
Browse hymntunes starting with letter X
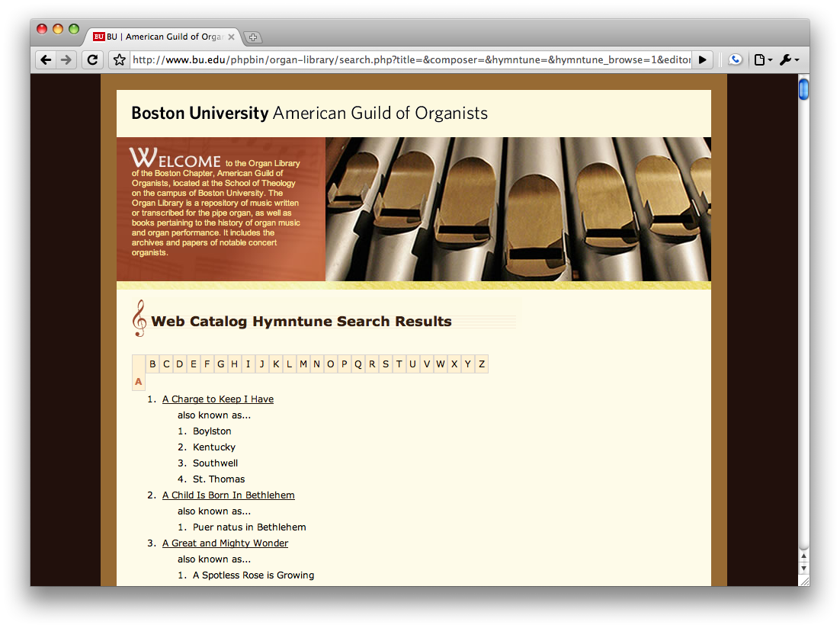point(454,364)
